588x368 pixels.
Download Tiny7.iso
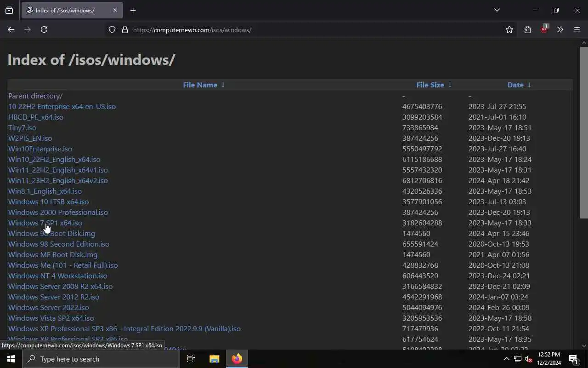coord(22,127)
